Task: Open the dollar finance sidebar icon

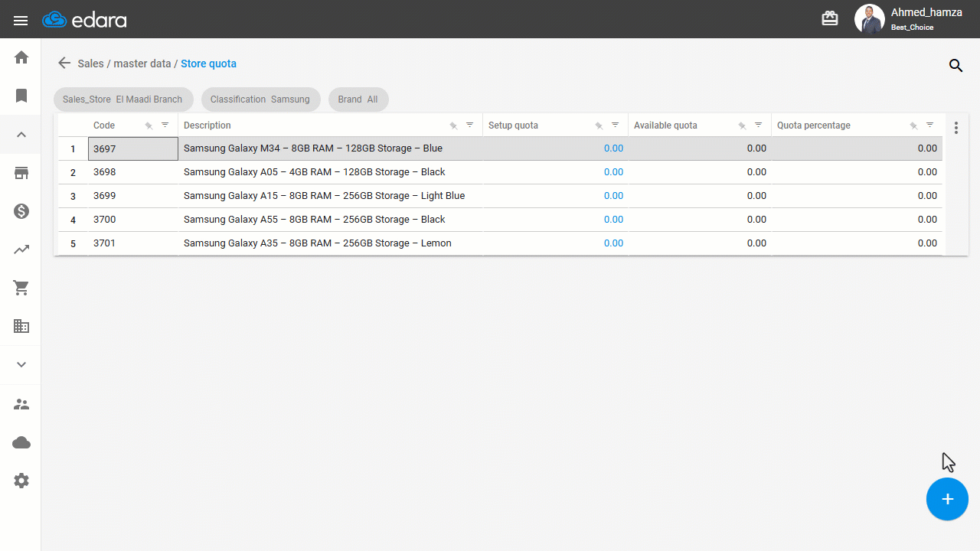Action: [21, 211]
